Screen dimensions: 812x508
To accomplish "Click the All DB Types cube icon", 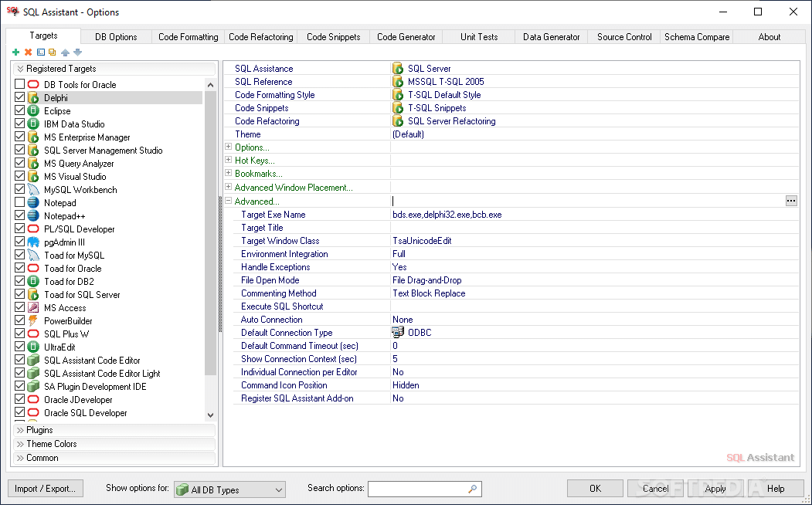I will (x=182, y=489).
